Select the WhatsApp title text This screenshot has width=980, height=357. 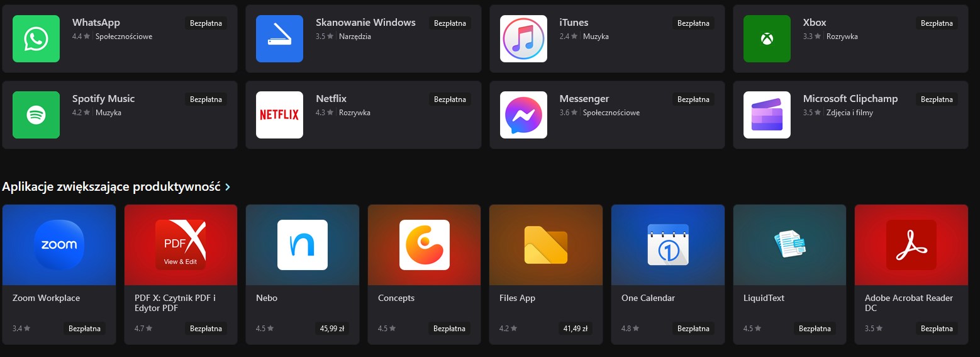96,23
